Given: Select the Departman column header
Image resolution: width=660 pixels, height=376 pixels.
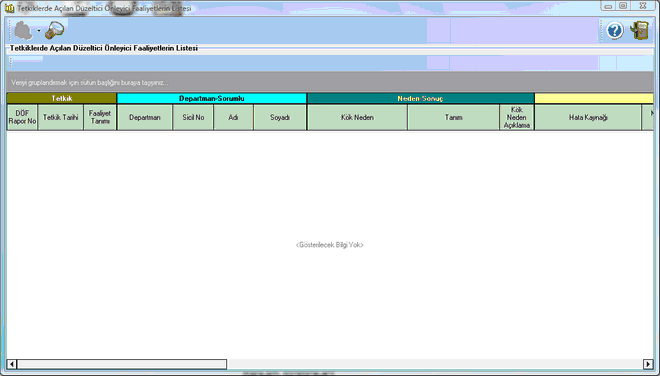Looking at the screenshot, I should 145,117.
